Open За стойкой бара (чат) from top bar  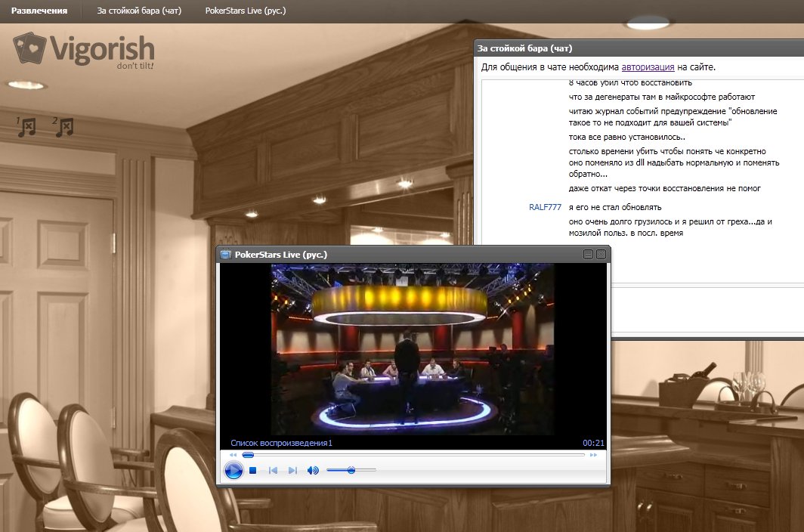click(139, 11)
